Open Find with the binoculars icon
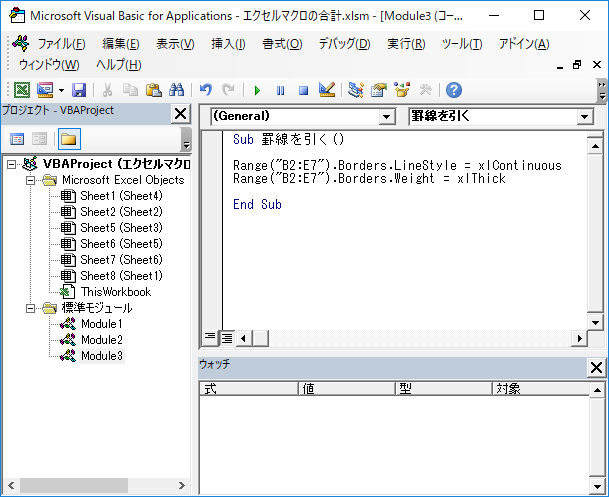The image size is (609, 497). tap(177, 90)
